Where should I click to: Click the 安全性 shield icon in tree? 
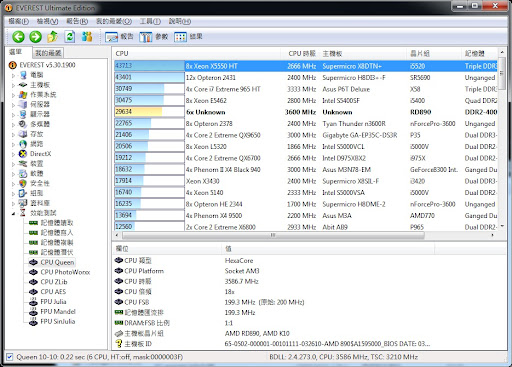[x=23, y=183]
